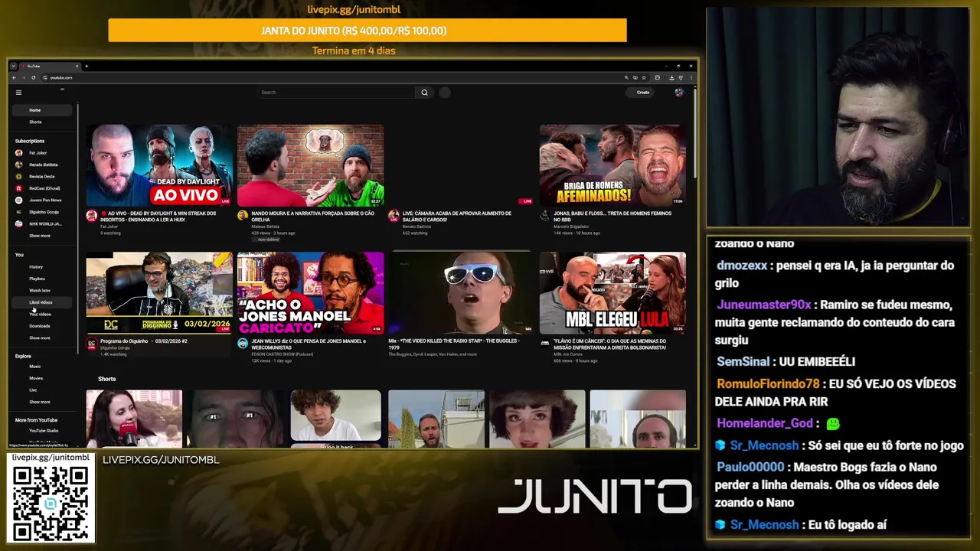Open Liked videos in the sidebar
This screenshot has height=551, width=980.
pyautogui.click(x=42, y=302)
